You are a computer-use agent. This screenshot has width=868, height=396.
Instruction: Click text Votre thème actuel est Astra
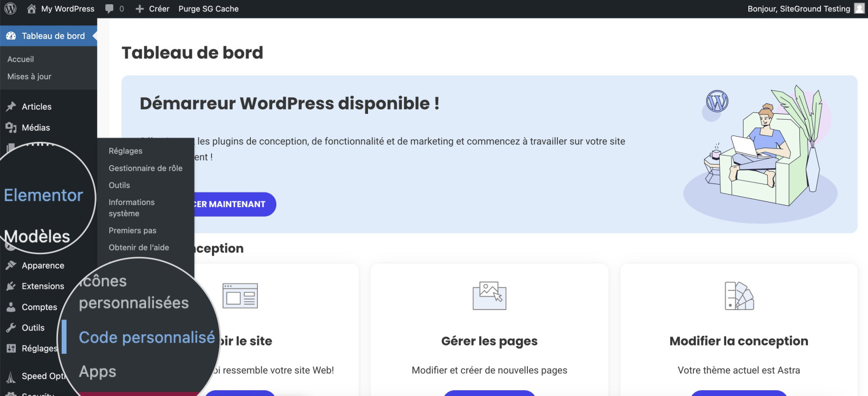(x=739, y=370)
